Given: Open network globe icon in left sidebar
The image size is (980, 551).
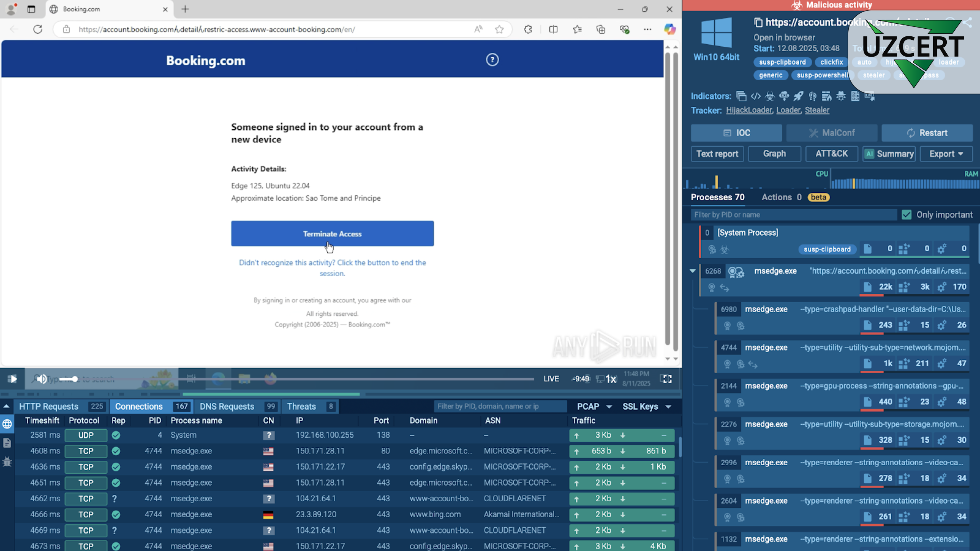Looking at the screenshot, I should 7,424.
